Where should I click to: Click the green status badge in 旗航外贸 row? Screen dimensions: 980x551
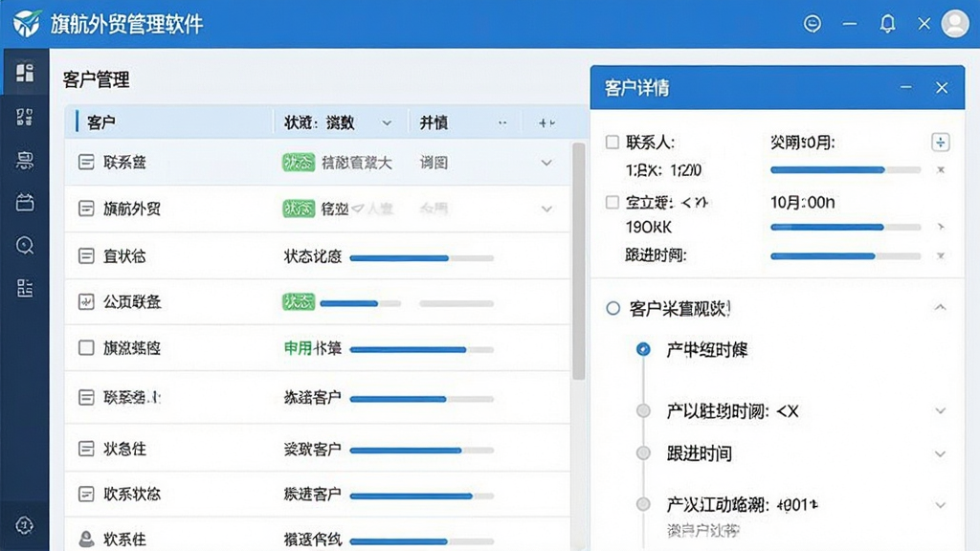[299, 209]
